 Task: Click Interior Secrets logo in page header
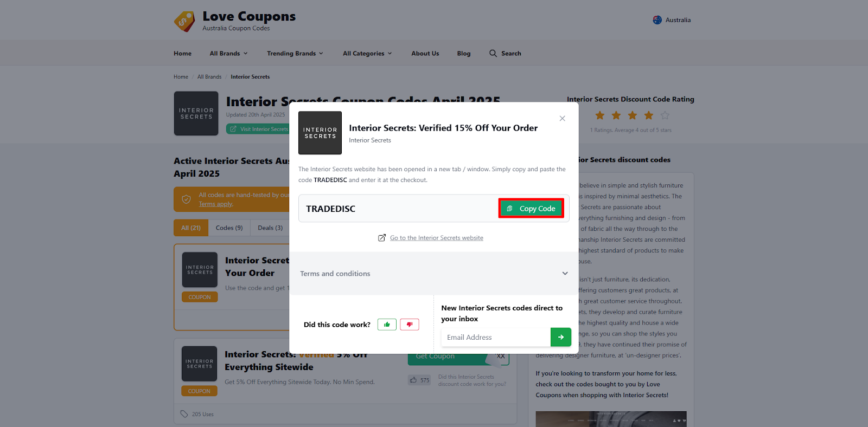click(x=196, y=113)
